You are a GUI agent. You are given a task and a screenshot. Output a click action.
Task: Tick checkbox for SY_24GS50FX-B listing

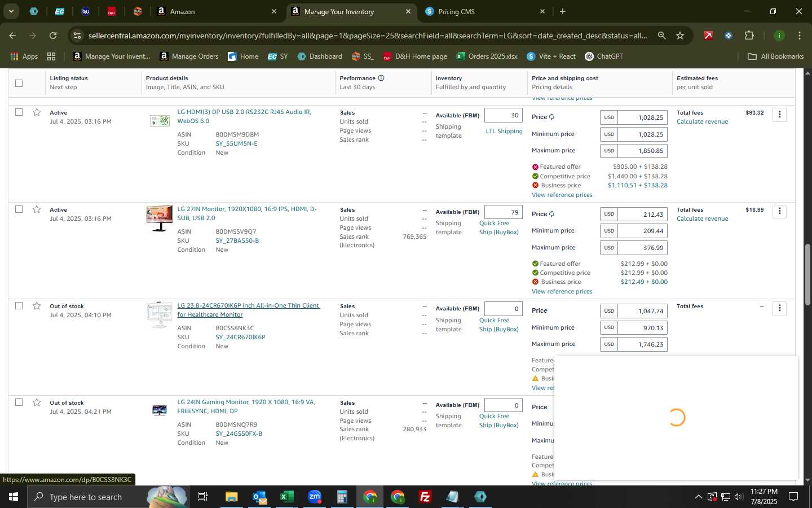pyautogui.click(x=19, y=402)
